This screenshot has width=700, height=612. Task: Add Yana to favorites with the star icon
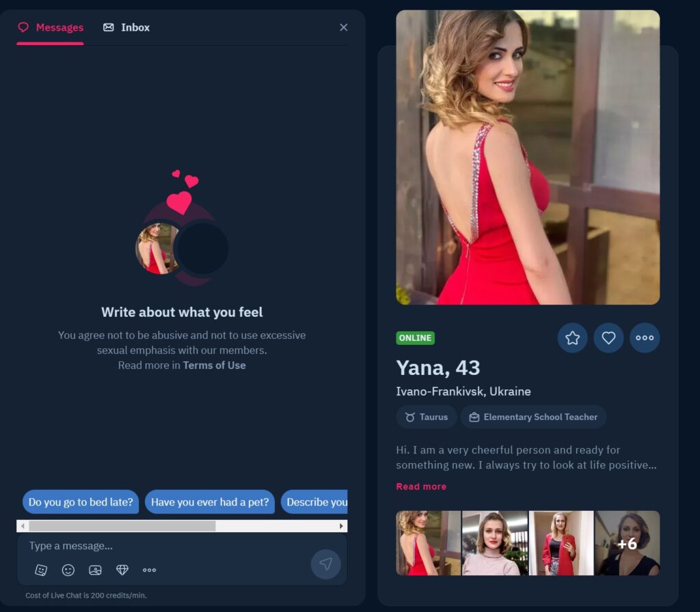(x=572, y=337)
